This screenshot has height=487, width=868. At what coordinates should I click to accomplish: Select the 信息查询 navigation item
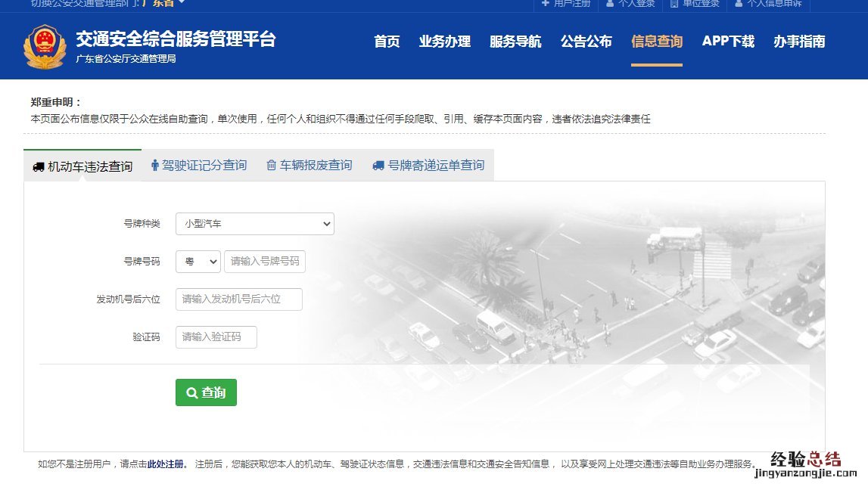pyautogui.click(x=657, y=42)
